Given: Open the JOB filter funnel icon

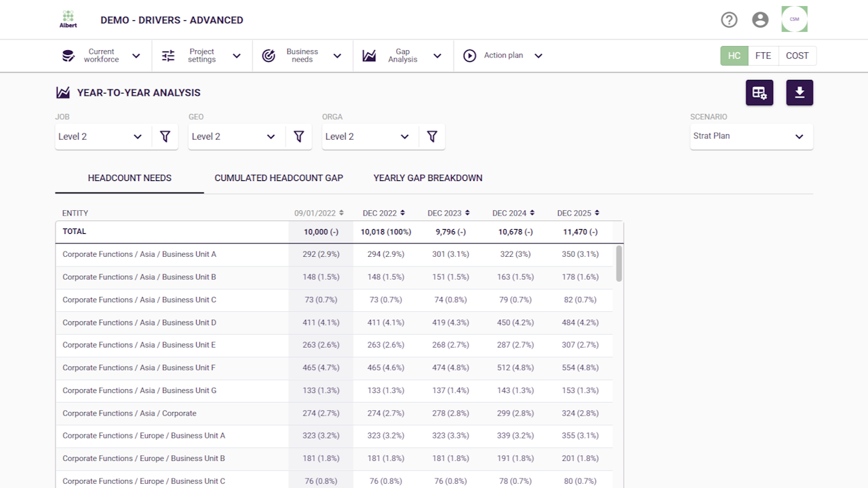Looking at the screenshot, I should pos(165,136).
